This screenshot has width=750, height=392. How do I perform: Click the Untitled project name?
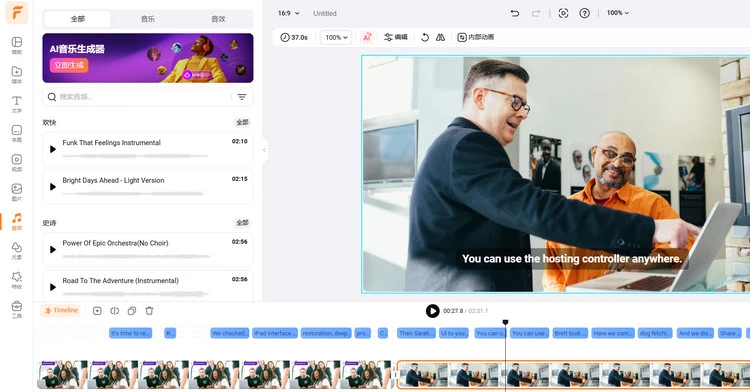coord(325,13)
